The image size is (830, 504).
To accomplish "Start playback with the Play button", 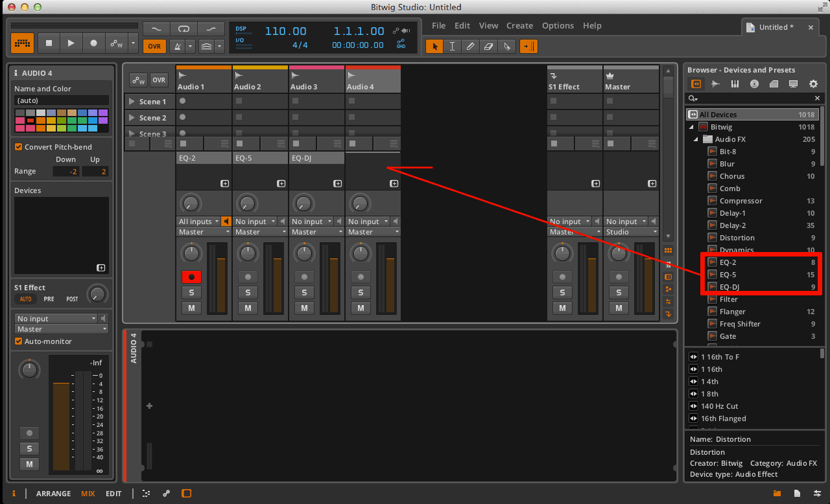I will pyautogui.click(x=71, y=43).
